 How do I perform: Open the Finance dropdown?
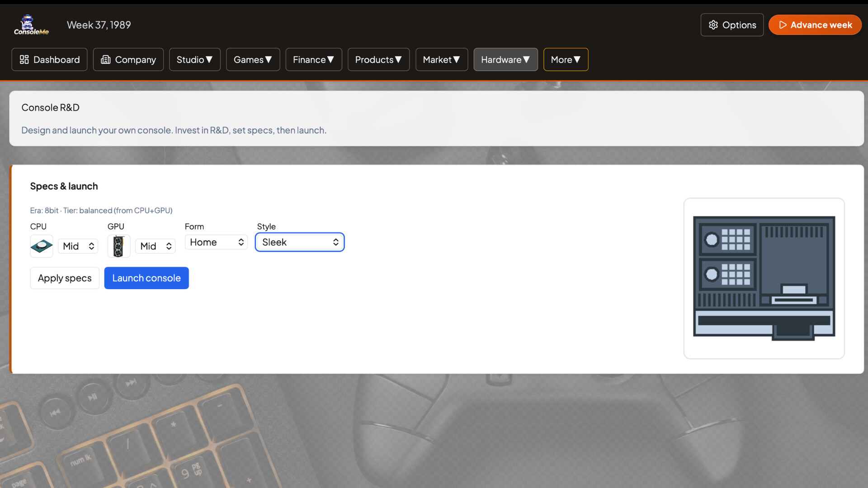click(x=313, y=59)
